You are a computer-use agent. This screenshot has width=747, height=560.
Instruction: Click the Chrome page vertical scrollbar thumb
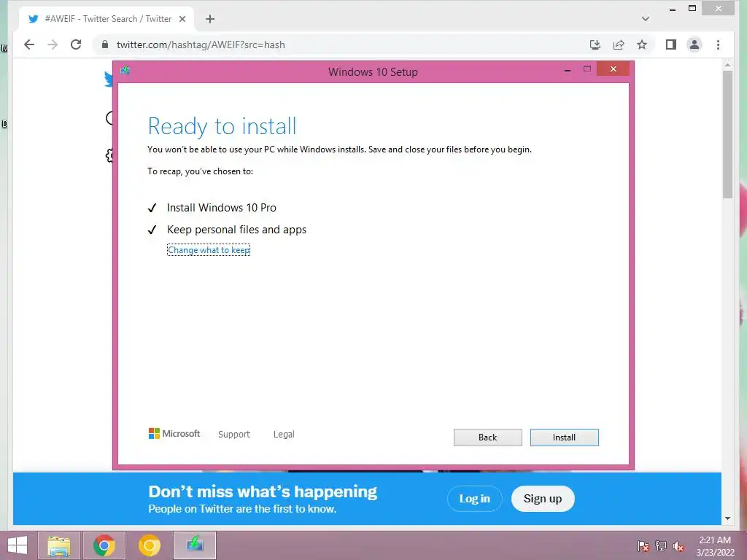point(727,134)
